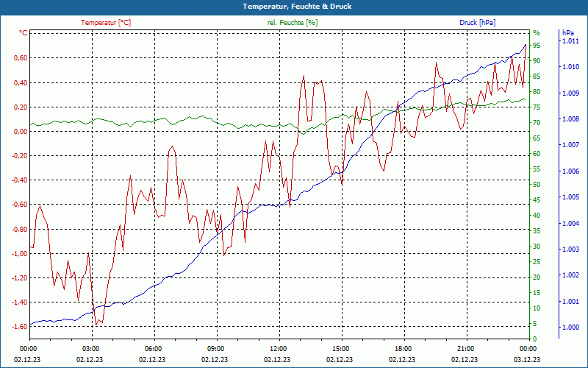Click pressure axis value '1.005'
588x368 pixels.
(571, 197)
